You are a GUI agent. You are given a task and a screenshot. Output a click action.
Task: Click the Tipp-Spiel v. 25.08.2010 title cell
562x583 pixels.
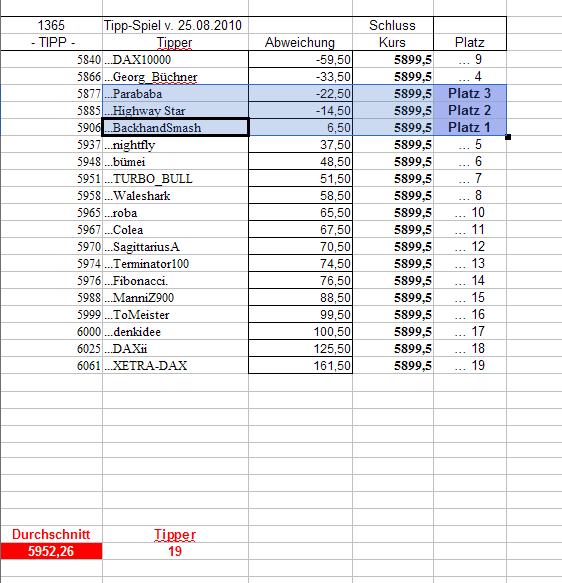175,25
